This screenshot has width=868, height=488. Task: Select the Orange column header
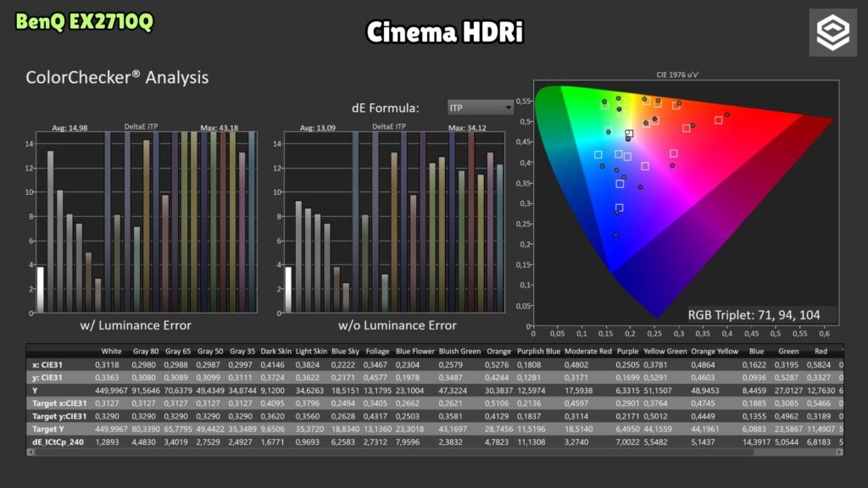click(x=498, y=352)
